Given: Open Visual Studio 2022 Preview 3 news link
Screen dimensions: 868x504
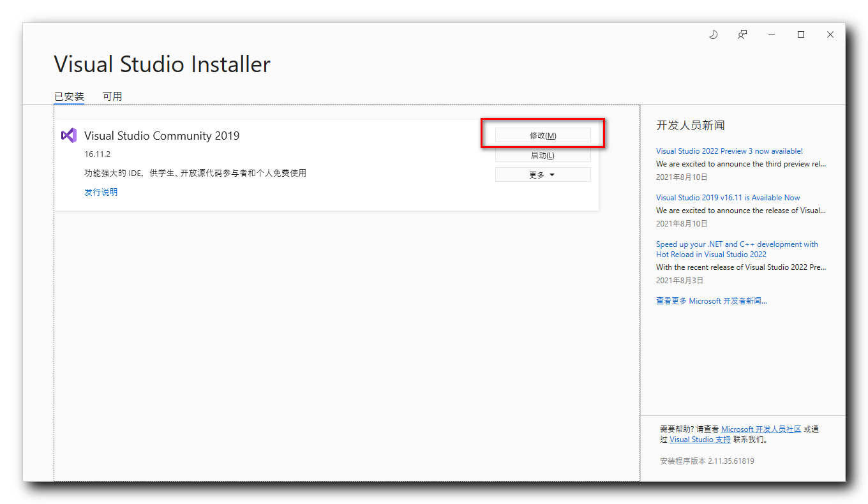Looking at the screenshot, I should (x=730, y=151).
